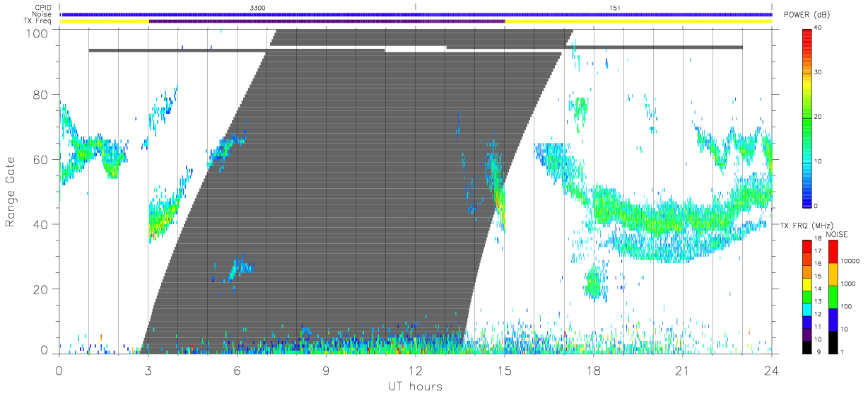Click the 60 tick label on the Range Gate axis
The image size is (868, 401).
pyautogui.click(x=40, y=160)
